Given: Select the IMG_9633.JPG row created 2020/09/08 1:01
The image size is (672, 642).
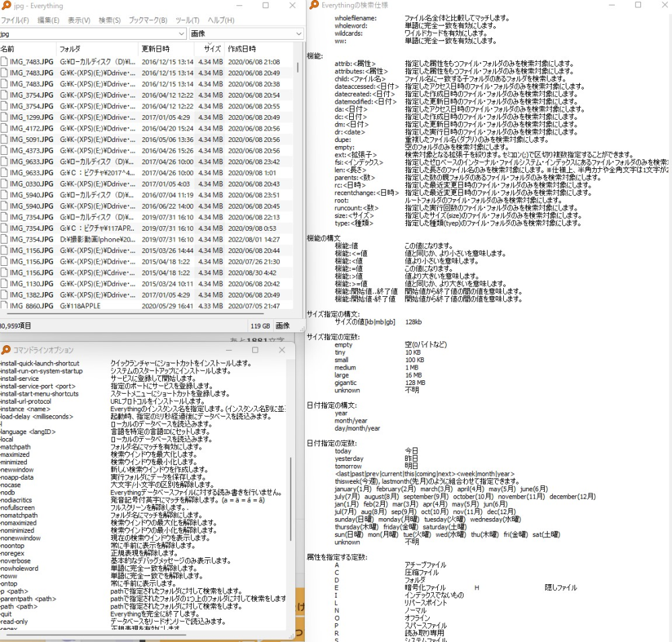Looking at the screenshot, I should [147, 173].
